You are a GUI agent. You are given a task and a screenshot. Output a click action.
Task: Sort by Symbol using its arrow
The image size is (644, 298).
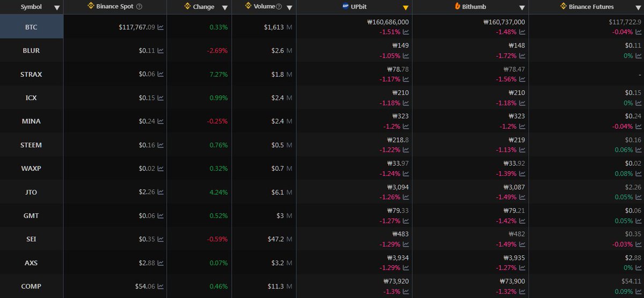pos(56,8)
